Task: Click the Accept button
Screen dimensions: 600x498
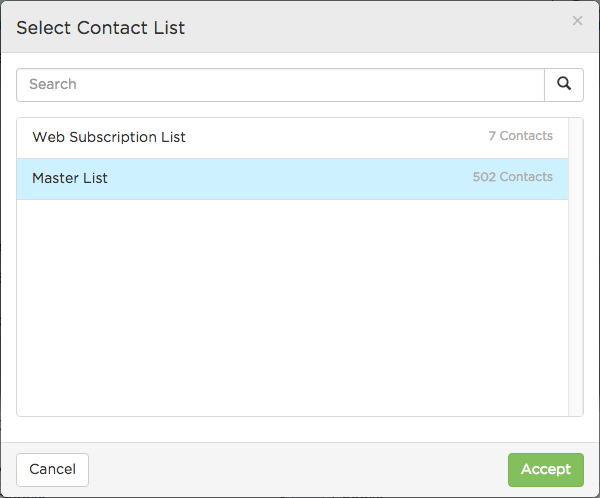Action: point(546,470)
